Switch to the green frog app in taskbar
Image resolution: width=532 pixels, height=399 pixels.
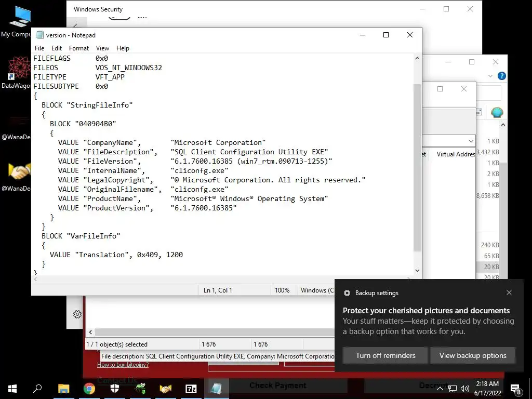point(140,388)
